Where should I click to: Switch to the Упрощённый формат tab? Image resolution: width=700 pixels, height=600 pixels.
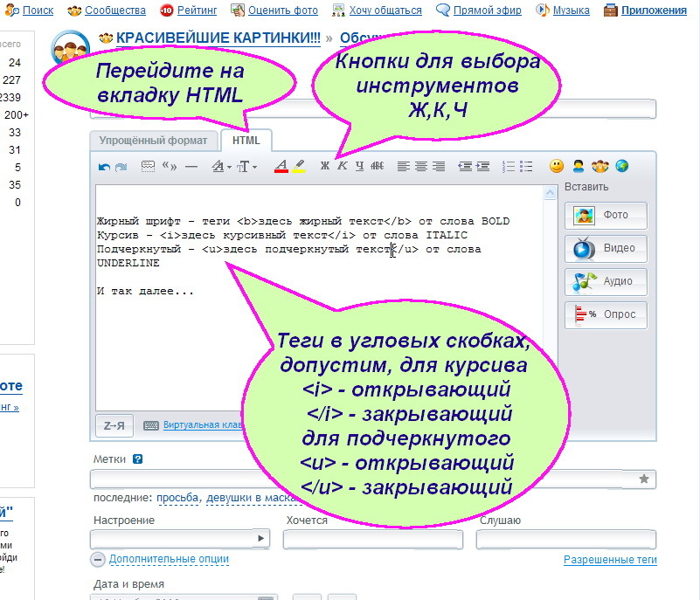153,141
